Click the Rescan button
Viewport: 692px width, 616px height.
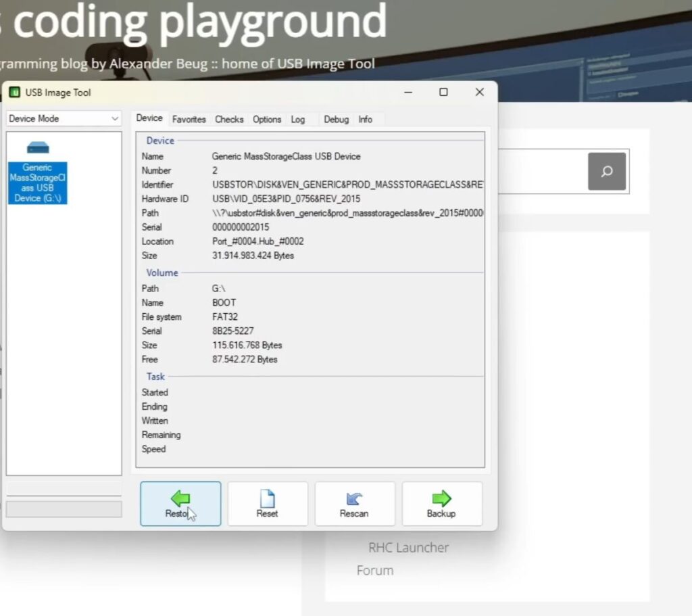[354, 504]
